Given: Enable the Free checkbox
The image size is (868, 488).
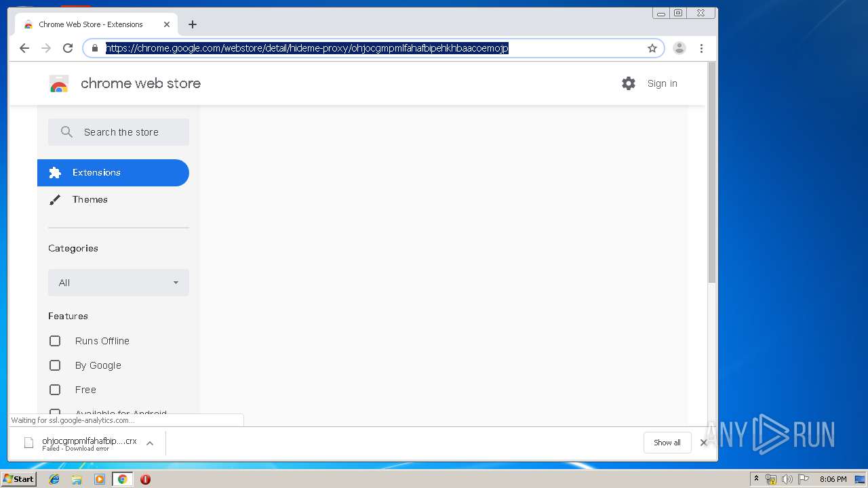Looking at the screenshot, I should (x=55, y=390).
